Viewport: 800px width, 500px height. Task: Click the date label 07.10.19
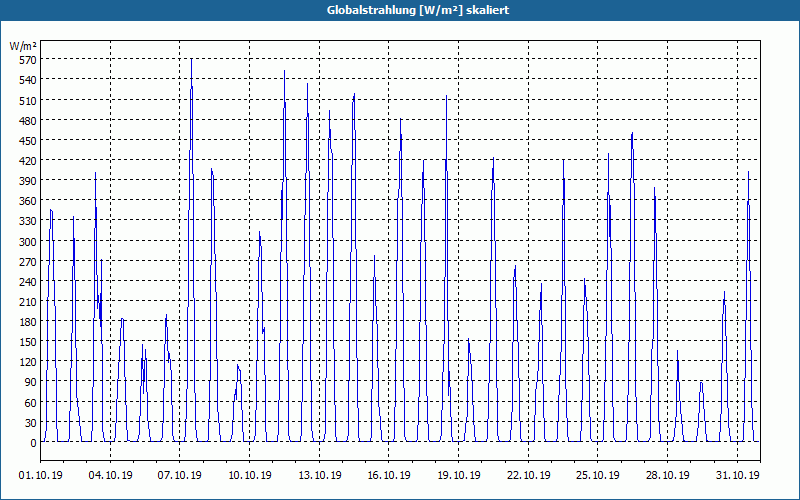click(180, 476)
